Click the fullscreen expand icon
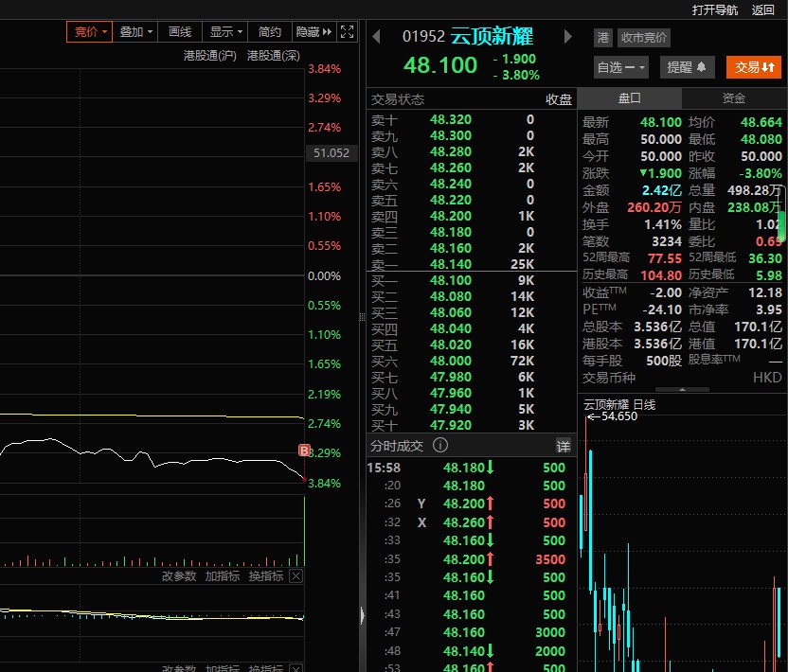The width and height of the screenshot is (788, 672). (347, 31)
